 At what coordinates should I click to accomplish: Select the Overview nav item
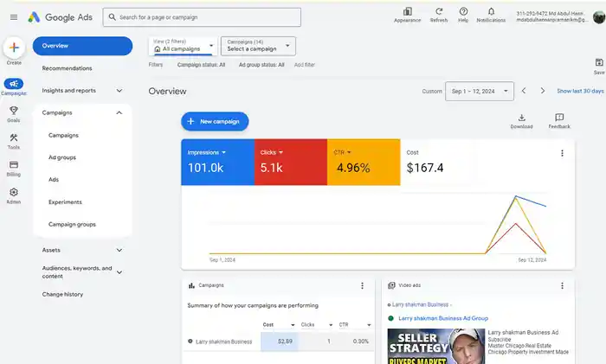pos(82,46)
